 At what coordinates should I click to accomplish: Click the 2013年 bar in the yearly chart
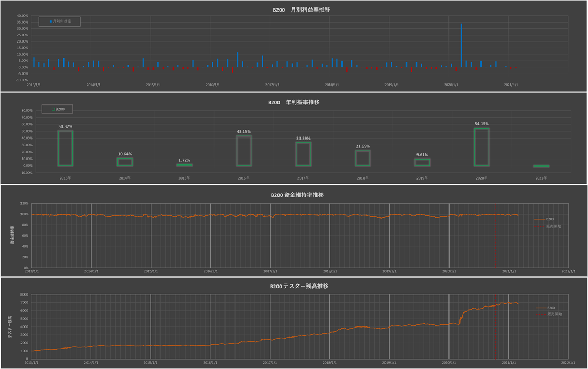[65, 148]
